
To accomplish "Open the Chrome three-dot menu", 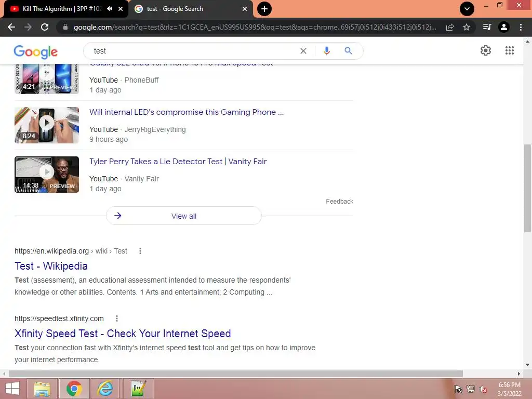I will 521,27.
